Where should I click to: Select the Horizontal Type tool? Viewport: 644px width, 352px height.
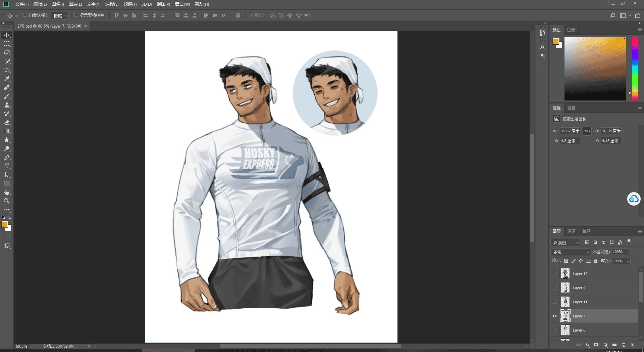tap(7, 166)
